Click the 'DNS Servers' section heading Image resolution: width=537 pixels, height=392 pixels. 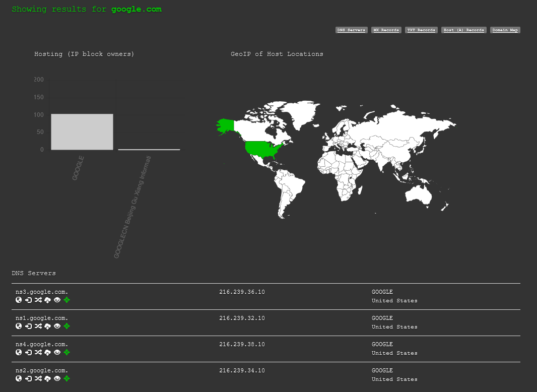pyautogui.click(x=34, y=273)
